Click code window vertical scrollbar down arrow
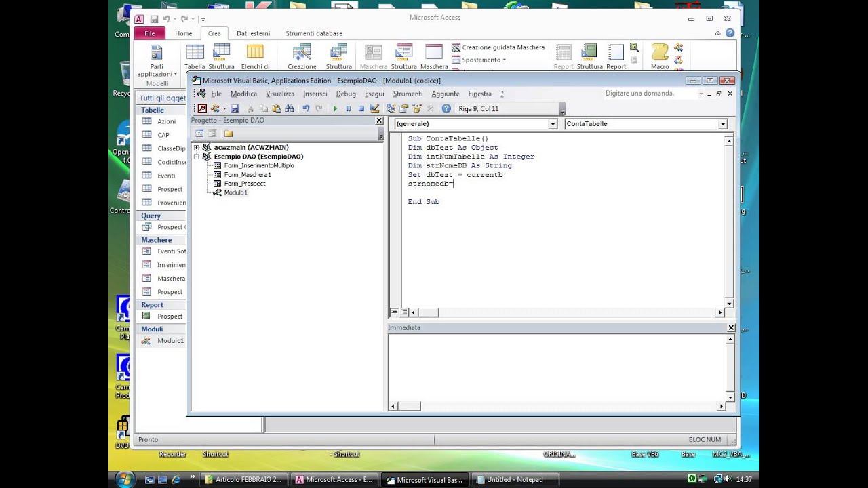 pyautogui.click(x=729, y=303)
